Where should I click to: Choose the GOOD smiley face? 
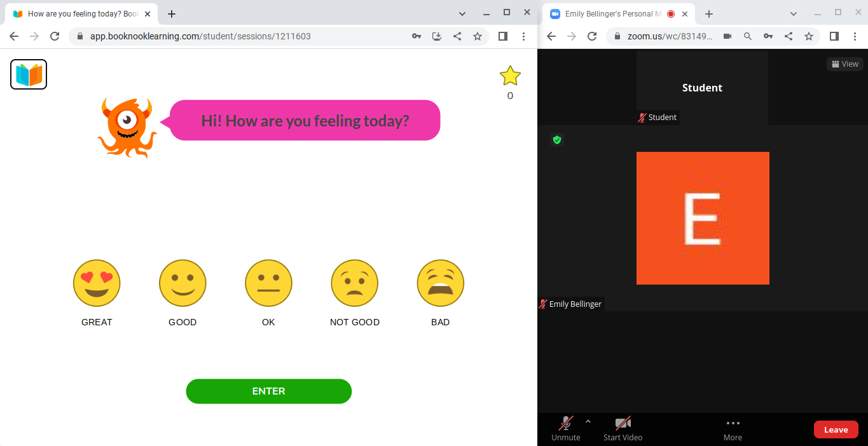(183, 283)
